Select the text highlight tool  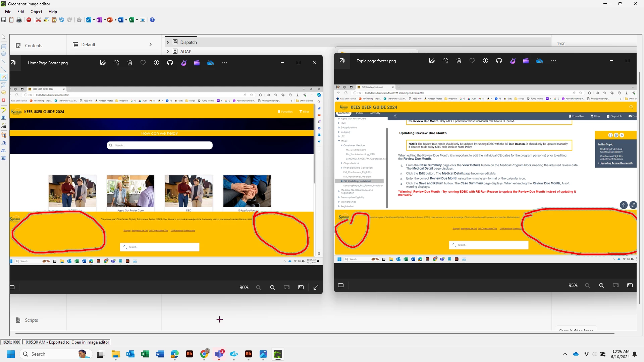click(4, 110)
